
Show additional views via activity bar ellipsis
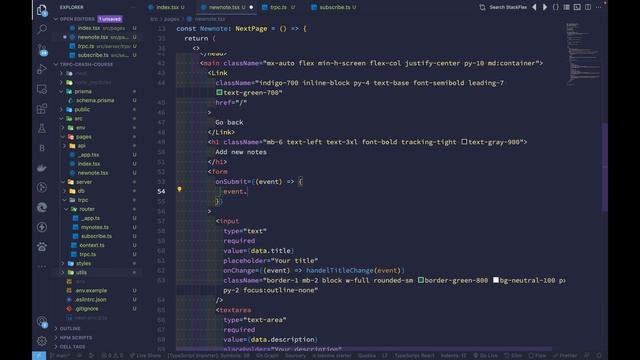42,266
